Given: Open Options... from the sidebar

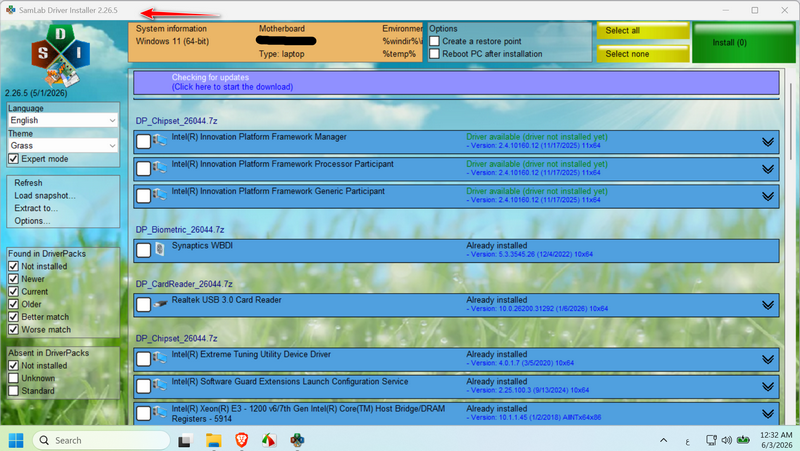Looking at the screenshot, I should click(x=32, y=221).
